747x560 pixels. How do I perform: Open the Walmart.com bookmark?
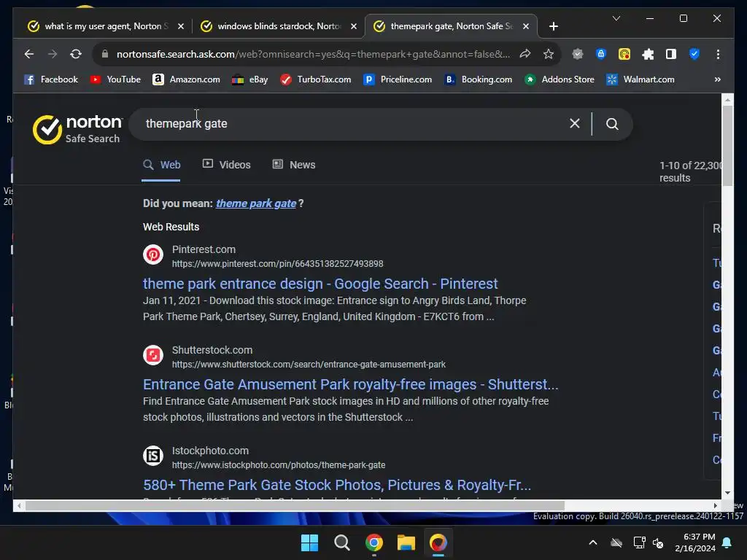pyautogui.click(x=640, y=79)
